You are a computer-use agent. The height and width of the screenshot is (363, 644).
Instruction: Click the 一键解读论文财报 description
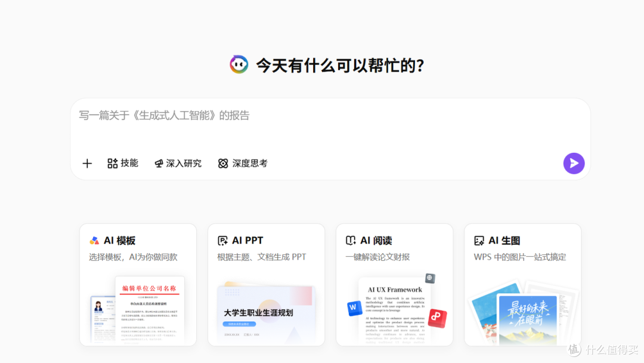click(377, 257)
